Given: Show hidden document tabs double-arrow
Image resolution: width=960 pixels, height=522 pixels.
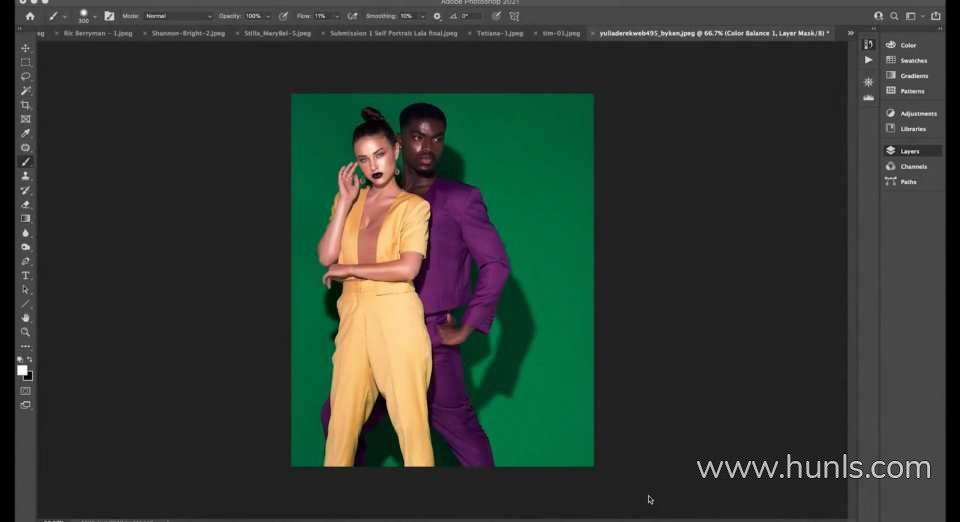Looking at the screenshot, I should [x=850, y=33].
